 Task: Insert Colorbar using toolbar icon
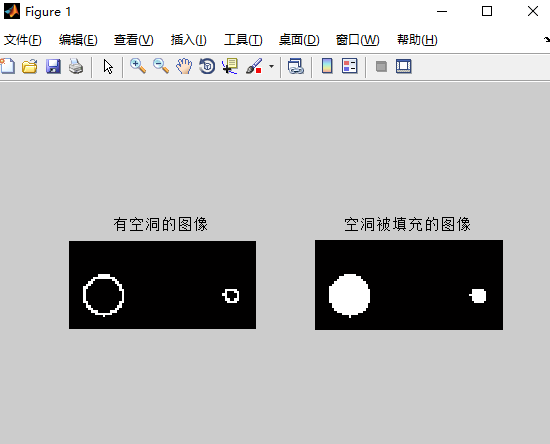pyautogui.click(x=327, y=66)
